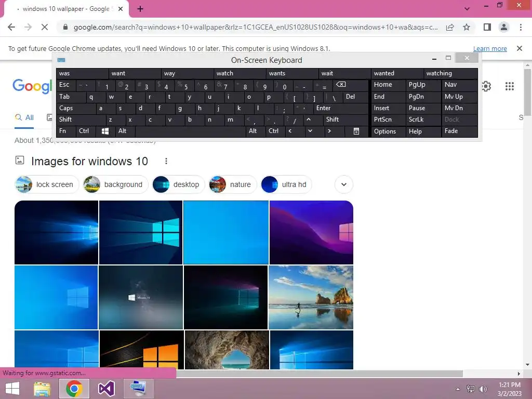Open the Learn more link
The width and height of the screenshot is (532, 399).
click(490, 48)
